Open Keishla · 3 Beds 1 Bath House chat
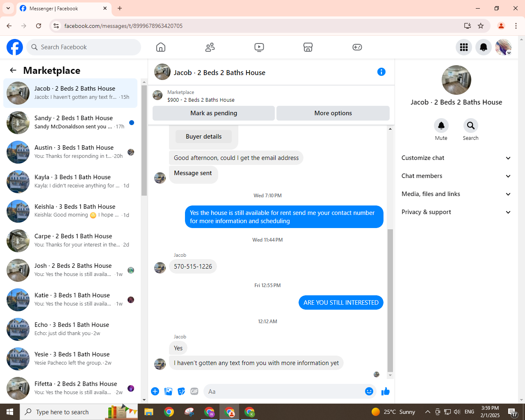Image resolution: width=525 pixels, height=420 pixels. [71, 211]
